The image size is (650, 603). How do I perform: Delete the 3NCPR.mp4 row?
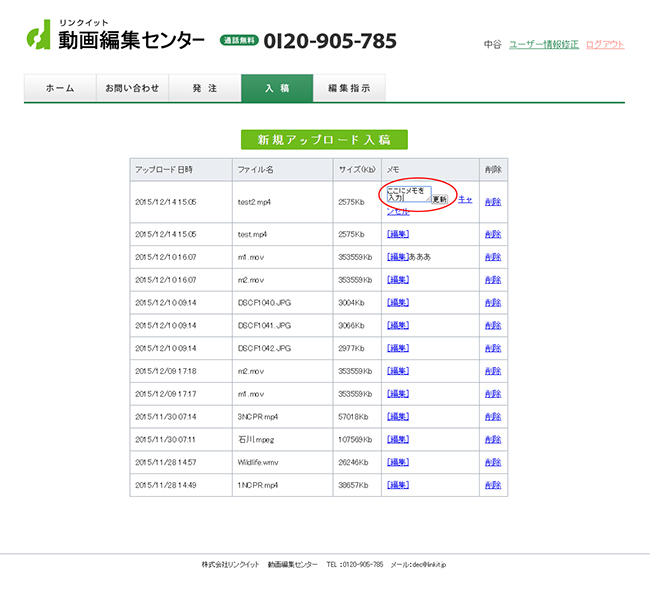pos(493,417)
